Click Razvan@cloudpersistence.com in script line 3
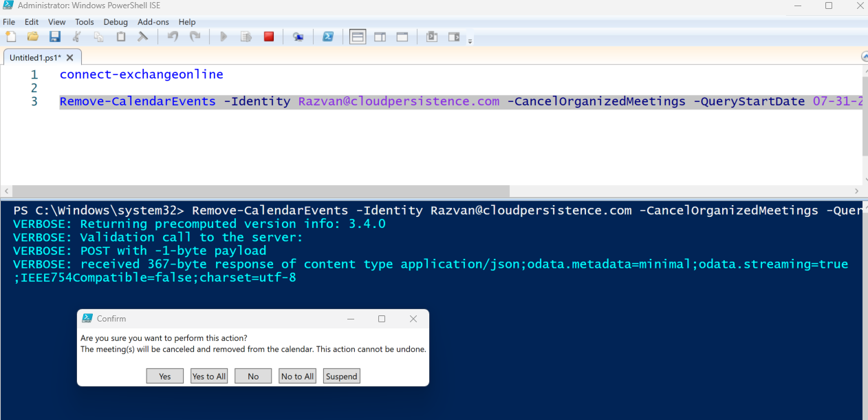Viewport: 868px width, 420px height. pyautogui.click(x=399, y=101)
